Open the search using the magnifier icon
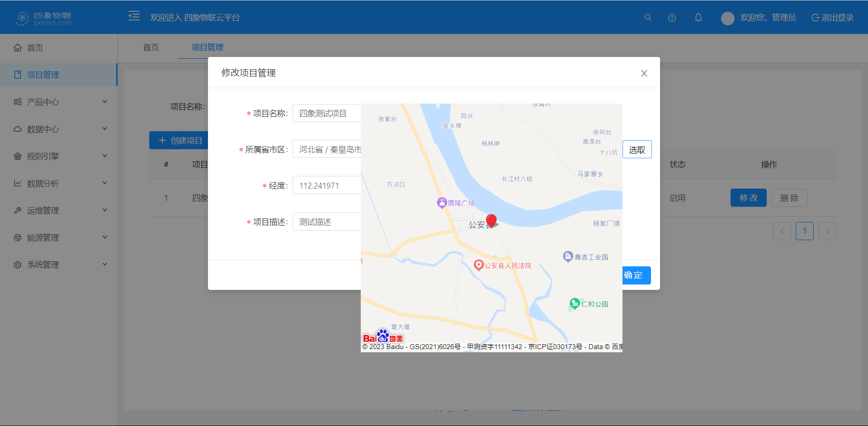868x426 pixels. coord(648,18)
